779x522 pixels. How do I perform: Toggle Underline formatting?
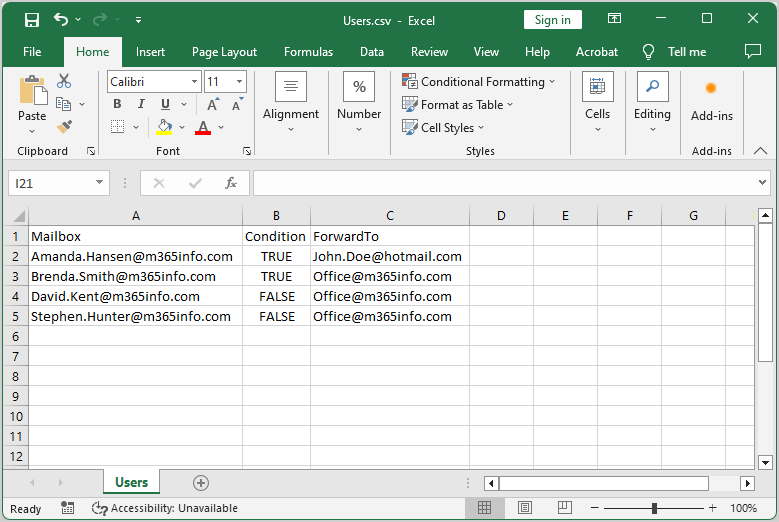[x=165, y=104]
